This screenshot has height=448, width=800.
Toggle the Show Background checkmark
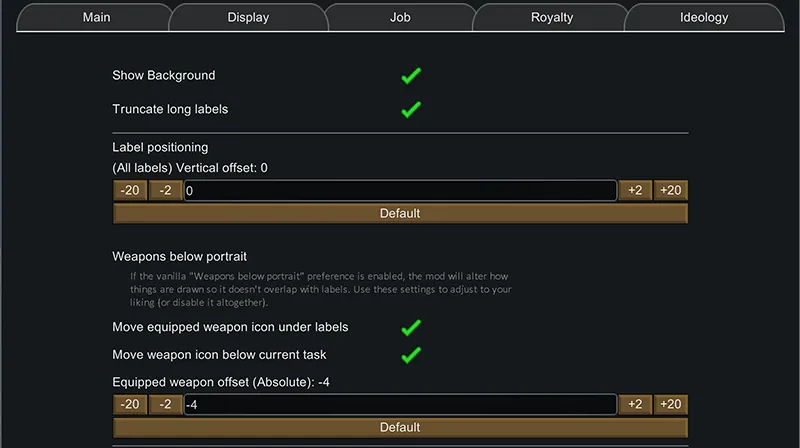tap(411, 76)
